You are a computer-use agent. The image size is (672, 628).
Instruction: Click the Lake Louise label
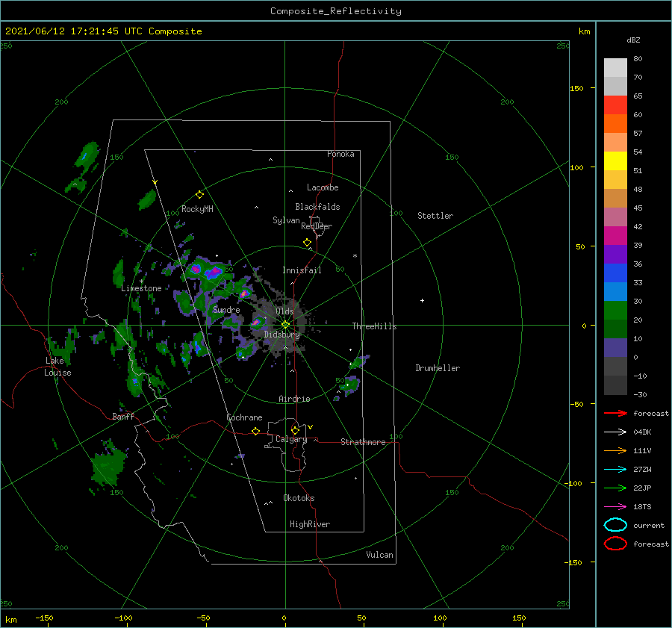pos(57,367)
